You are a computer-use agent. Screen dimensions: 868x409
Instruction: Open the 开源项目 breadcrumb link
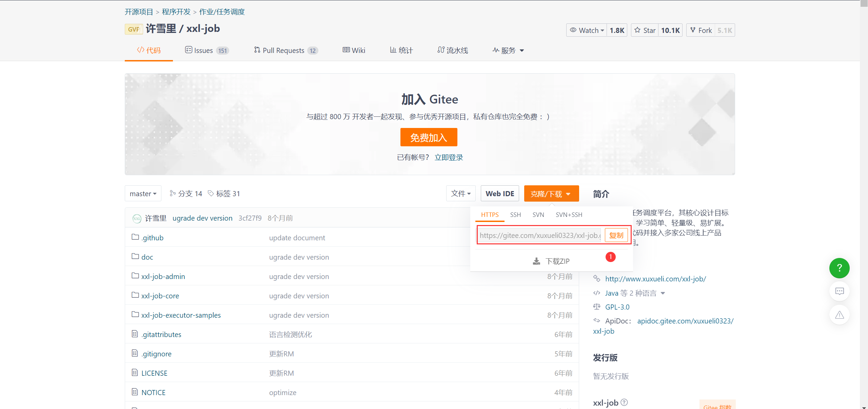point(139,12)
